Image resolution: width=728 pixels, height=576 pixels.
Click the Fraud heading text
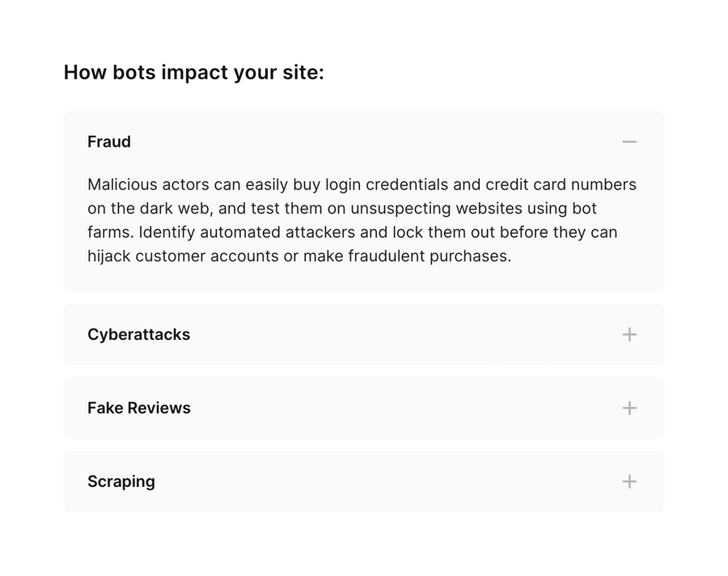pos(109,142)
